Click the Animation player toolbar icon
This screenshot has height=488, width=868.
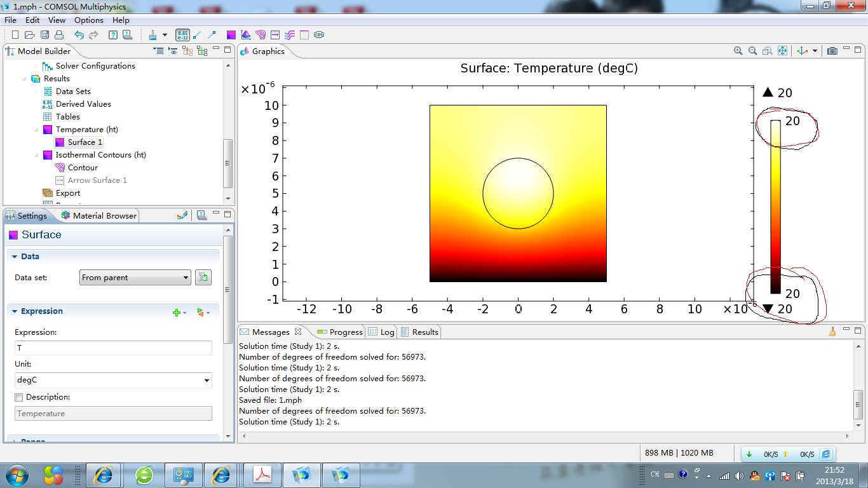click(319, 35)
